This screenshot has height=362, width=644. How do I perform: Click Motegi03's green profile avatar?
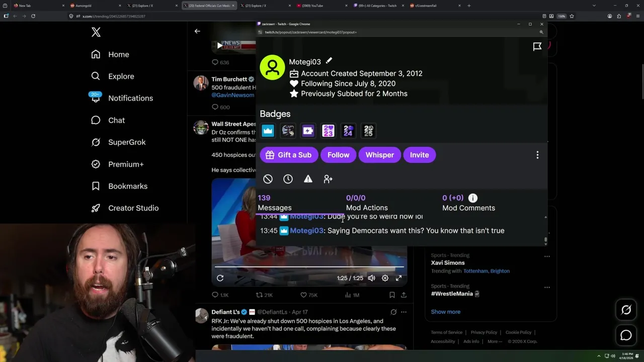pyautogui.click(x=272, y=67)
